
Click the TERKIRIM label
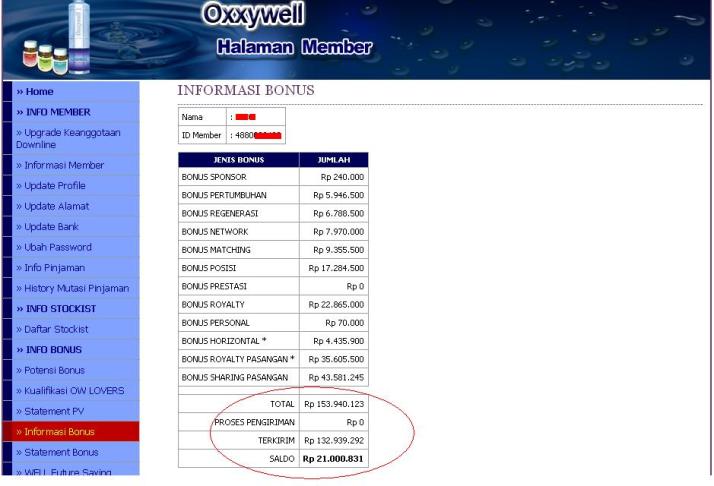276,440
